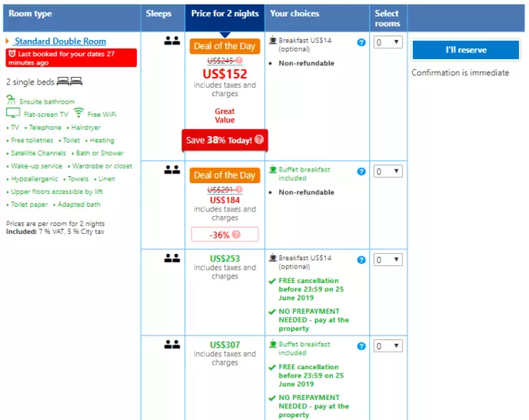Click question mark next to crossed-out US$291

(x=239, y=189)
